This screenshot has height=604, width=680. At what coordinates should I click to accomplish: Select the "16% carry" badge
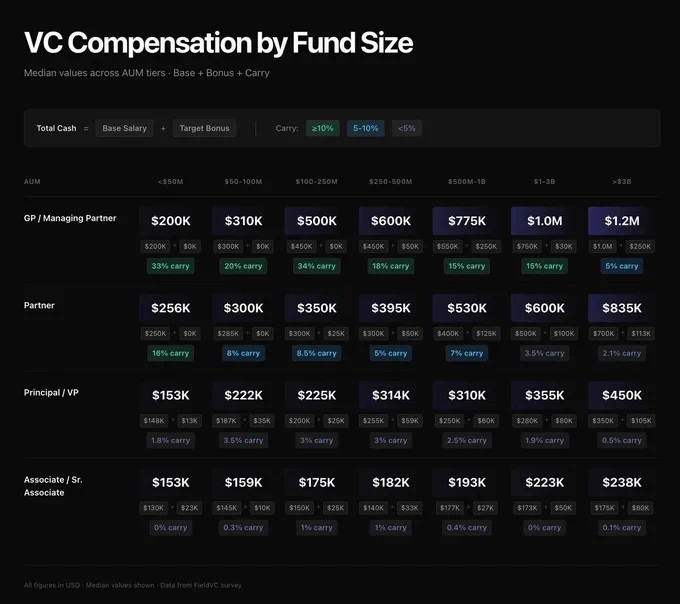170,353
